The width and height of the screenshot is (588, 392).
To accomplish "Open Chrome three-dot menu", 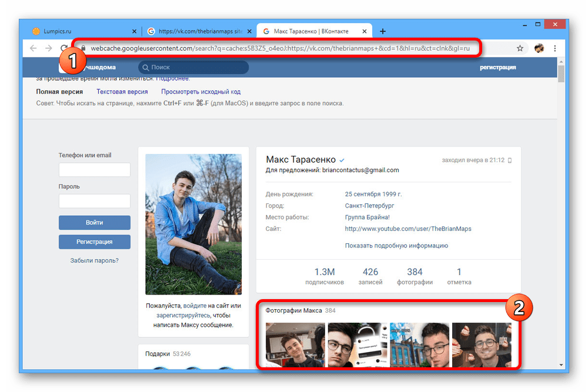I will [x=555, y=48].
